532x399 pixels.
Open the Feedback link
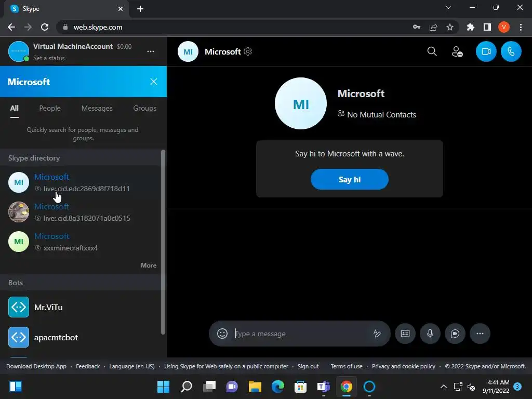(88, 366)
